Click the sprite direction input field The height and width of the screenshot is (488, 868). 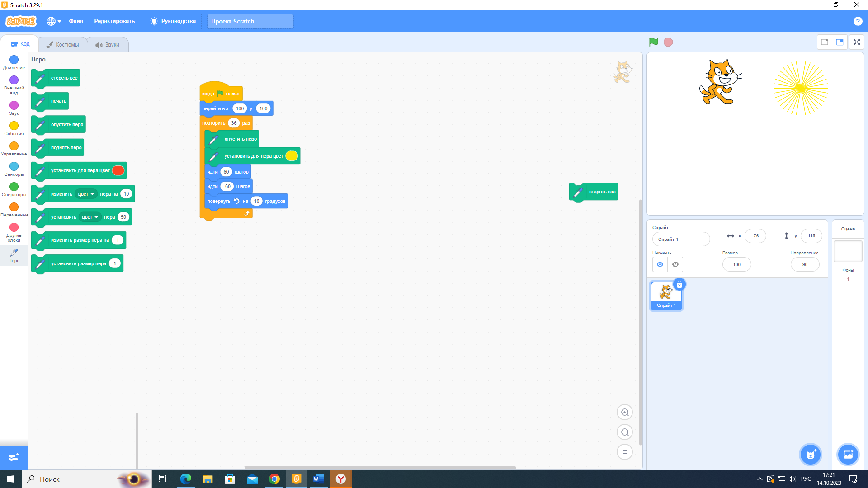[x=805, y=264]
